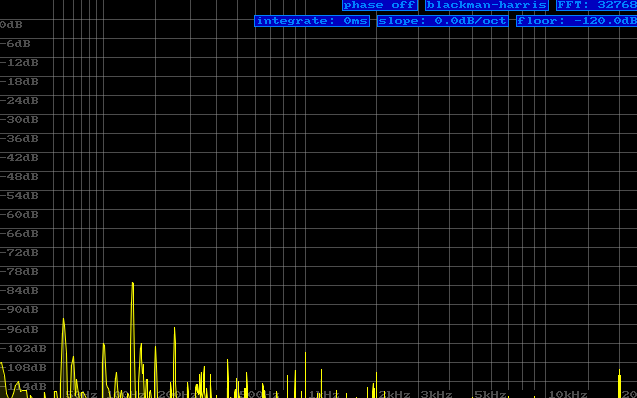Click the -30dB level axis label
This screenshot has width=637, height=398.
click(x=19, y=120)
